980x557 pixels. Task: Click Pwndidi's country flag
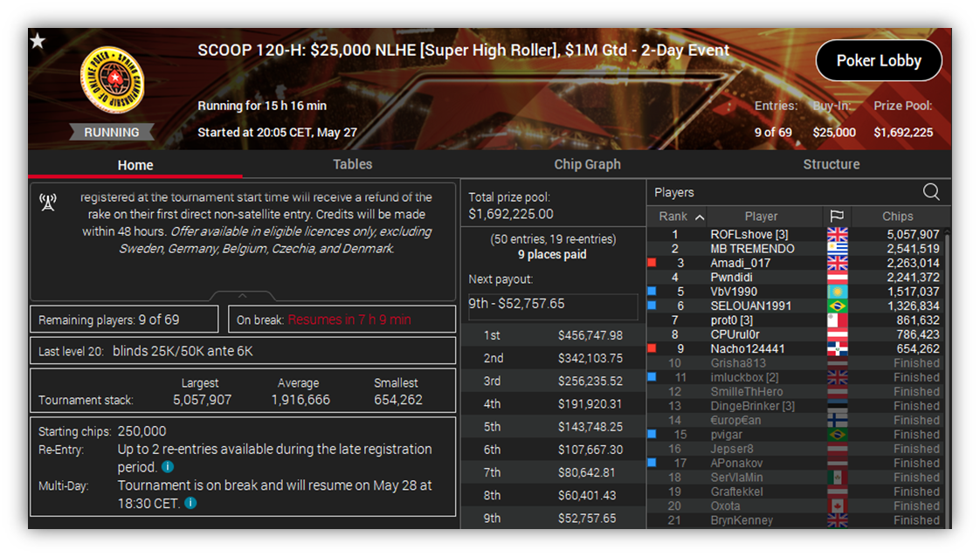pyautogui.click(x=837, y=278)
